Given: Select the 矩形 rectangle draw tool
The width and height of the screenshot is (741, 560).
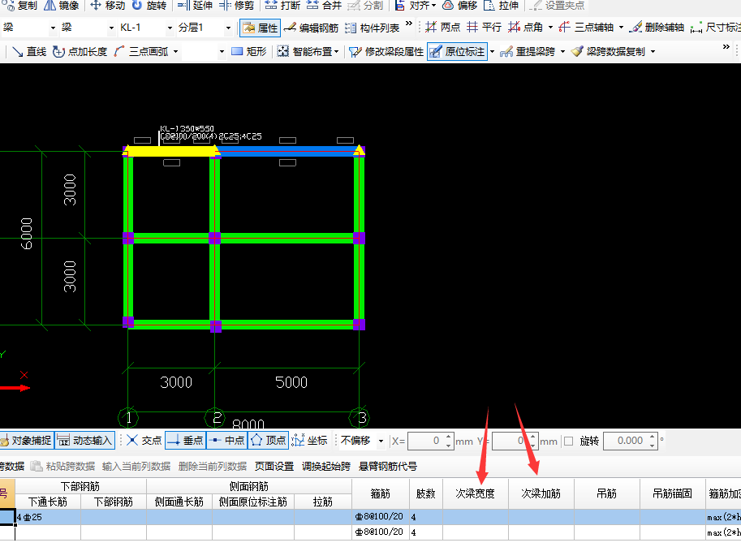Looking at the screenshot, I should pyautogui.click(x=249, y=51).
